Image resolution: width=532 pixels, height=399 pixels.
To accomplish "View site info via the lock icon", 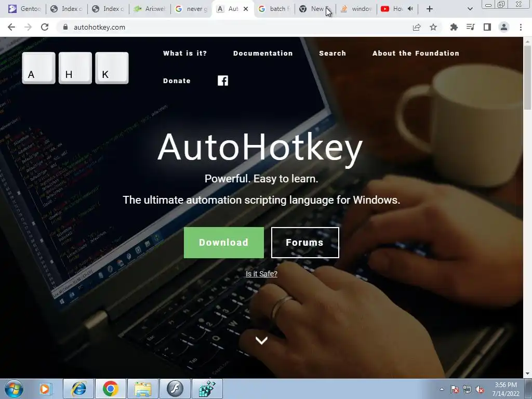I will click(x=65, y=27).
